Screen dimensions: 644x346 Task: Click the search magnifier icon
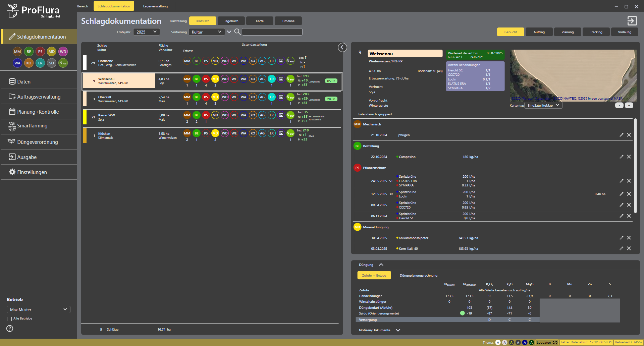[x=237, y=32]
